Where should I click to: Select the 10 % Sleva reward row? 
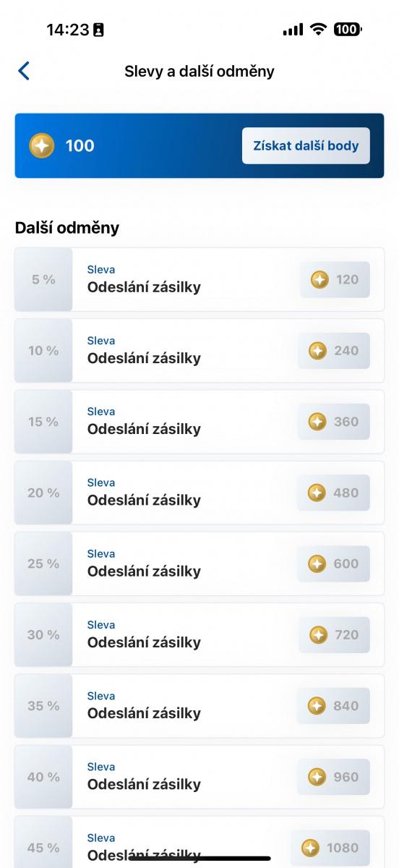(x=199, y=351)
